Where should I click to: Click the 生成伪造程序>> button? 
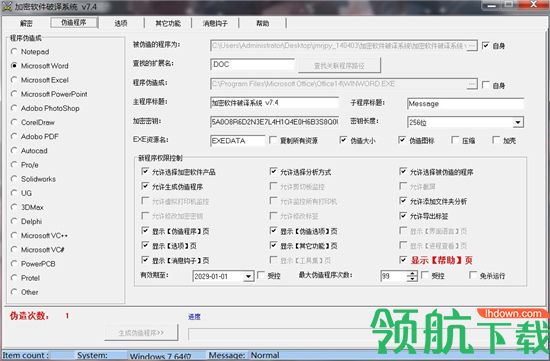click(141, 333)
